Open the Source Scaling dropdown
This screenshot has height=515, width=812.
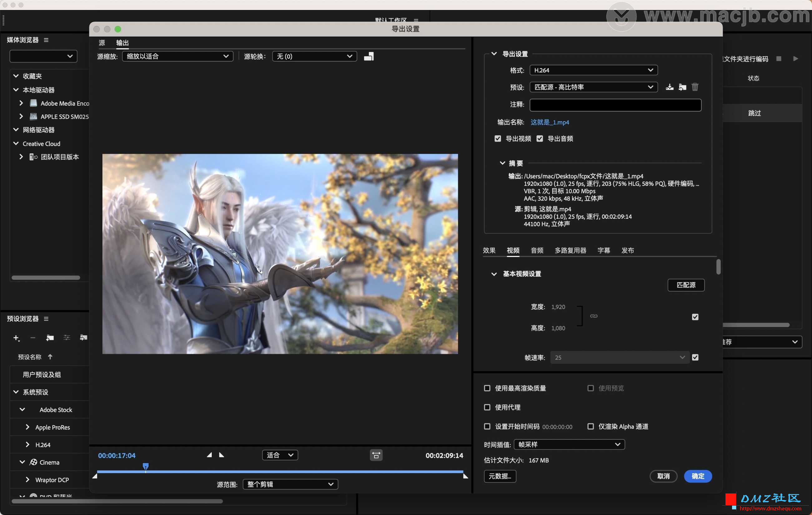coord(178,56)
